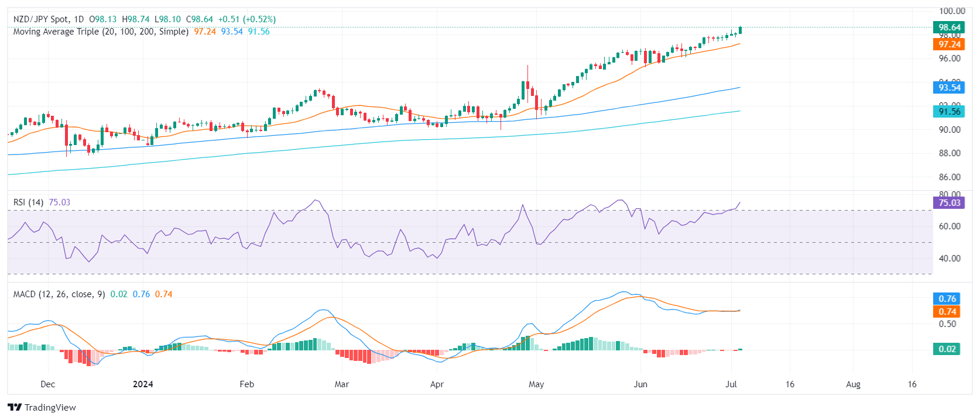
Task: Click the orange MACD 0.74 axis tag
Action: click(x=947, y=312)
